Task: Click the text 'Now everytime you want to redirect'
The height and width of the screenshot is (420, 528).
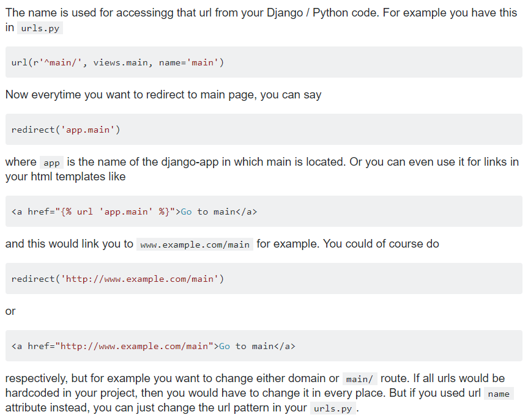Action: coord(96,95)
